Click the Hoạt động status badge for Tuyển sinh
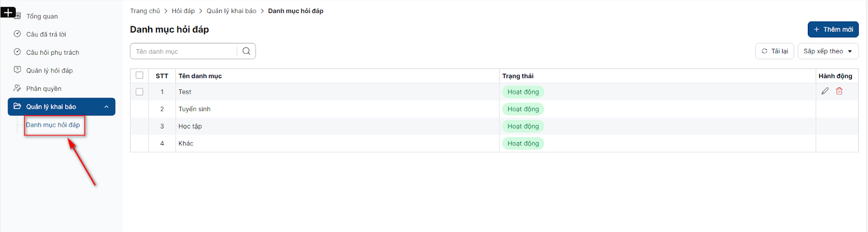 point(523,109)
